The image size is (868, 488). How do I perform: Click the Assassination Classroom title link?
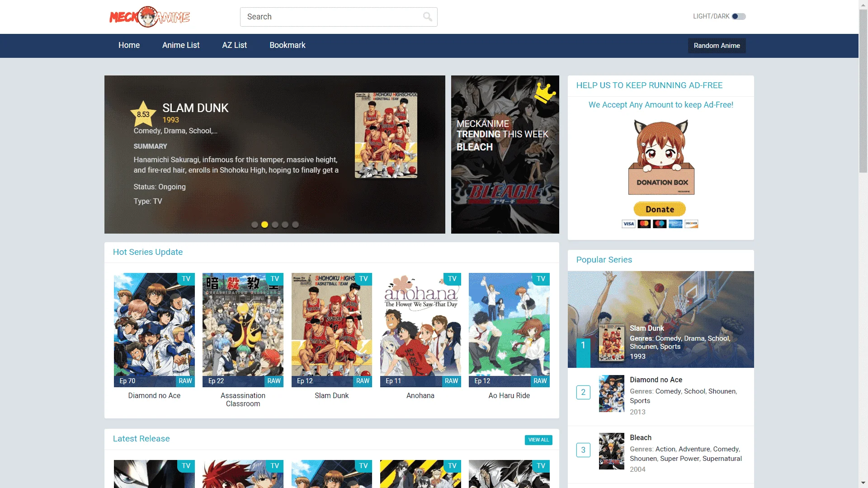pos(243,399)
